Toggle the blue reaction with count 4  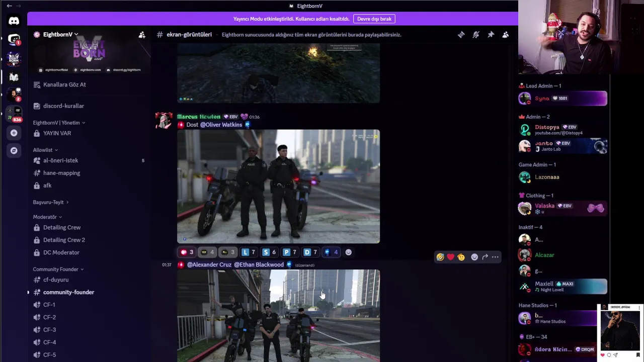coord(331,252)
